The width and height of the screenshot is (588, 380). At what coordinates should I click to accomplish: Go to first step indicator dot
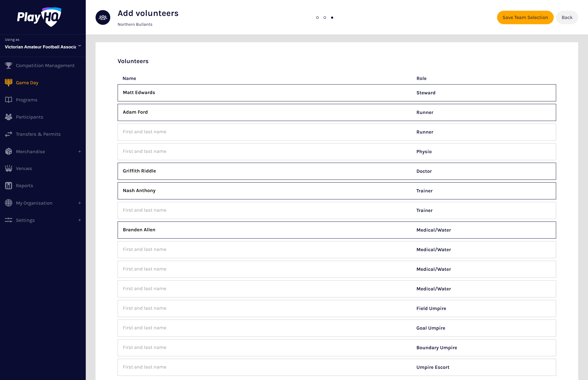pyautogui.click(x=317, y=17)
